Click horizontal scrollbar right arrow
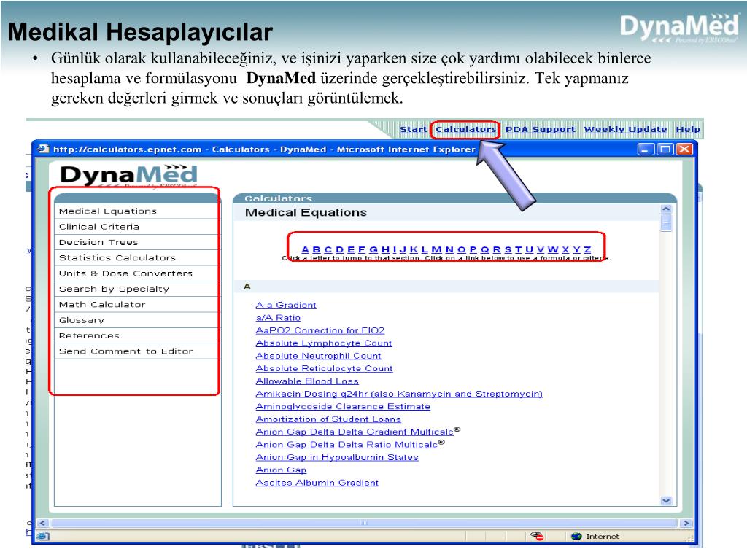Screen dimensions: 747x560 pyautogui.click(x=686, y=523)
